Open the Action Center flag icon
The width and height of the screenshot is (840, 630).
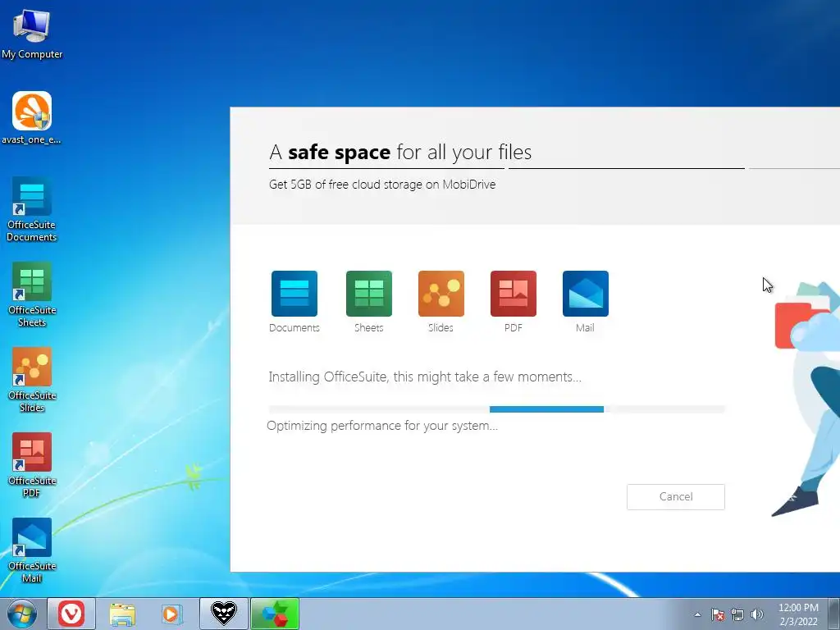pos(718,614)
